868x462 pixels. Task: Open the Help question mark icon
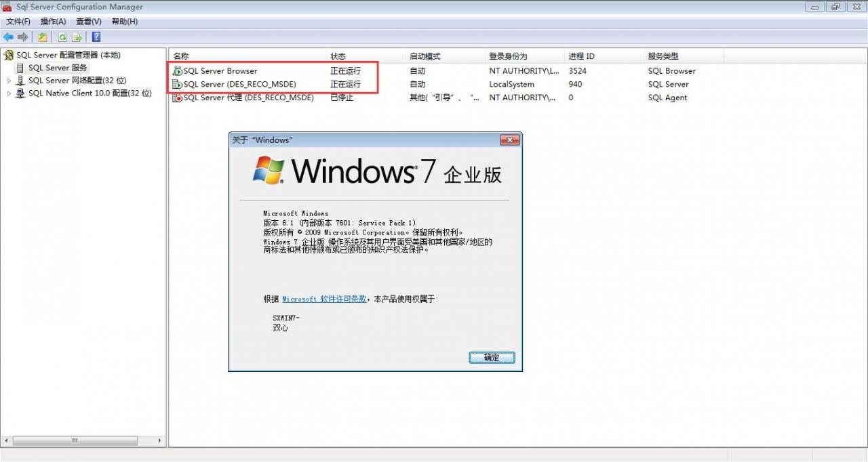[x=96, y=37]
